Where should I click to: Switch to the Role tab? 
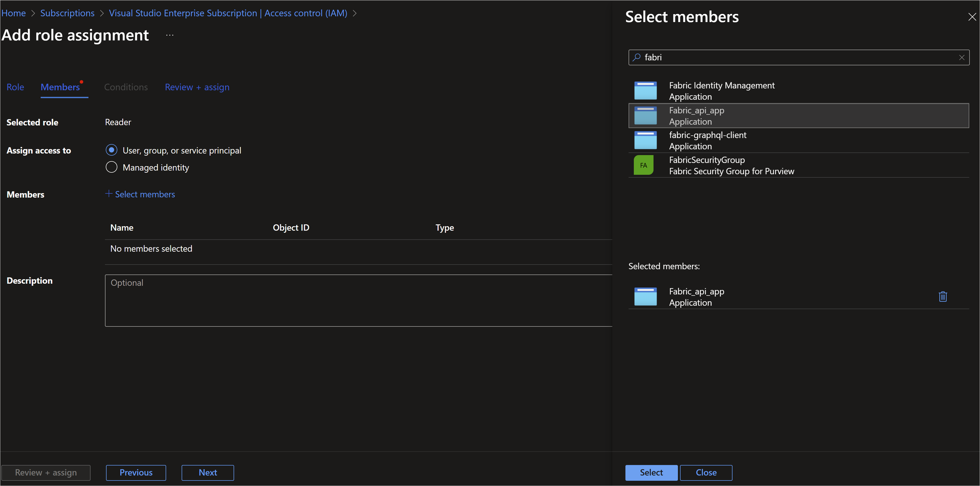(x=15, y=87)
